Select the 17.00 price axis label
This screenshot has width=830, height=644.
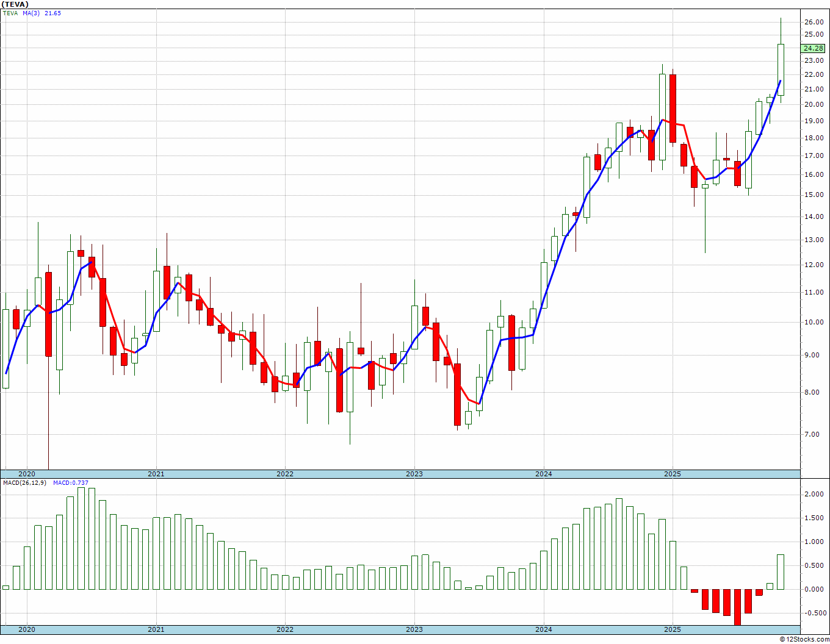[x=814, y=156]
